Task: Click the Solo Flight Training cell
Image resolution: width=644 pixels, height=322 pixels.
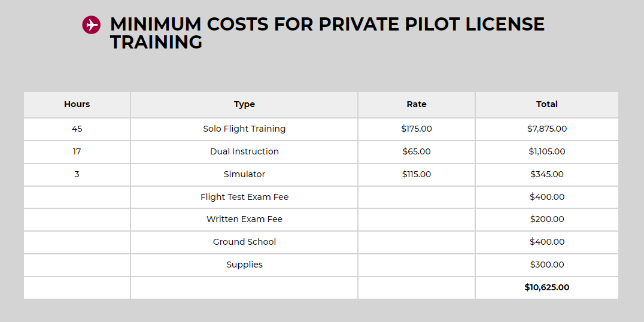Action: point(244,129)
